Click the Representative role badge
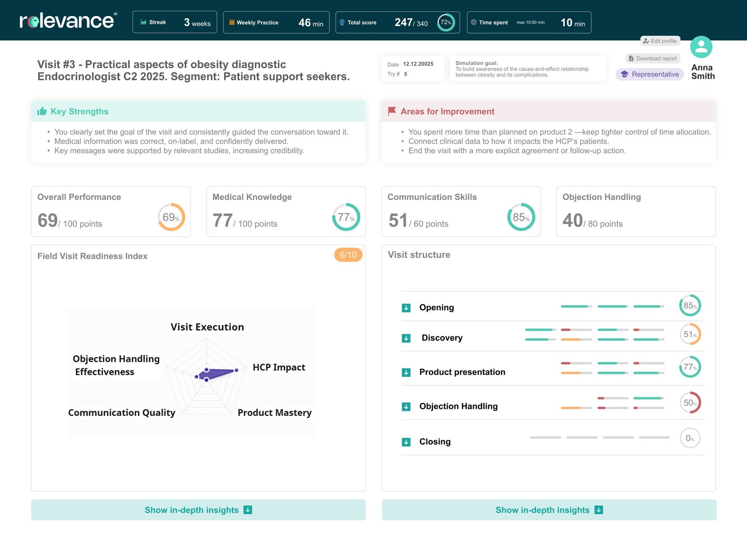Screen dimensions: 747x560 point(650,74)
